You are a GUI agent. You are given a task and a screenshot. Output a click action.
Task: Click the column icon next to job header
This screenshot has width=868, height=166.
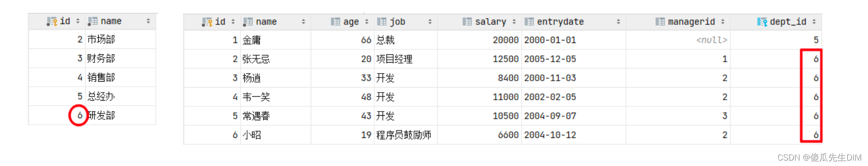click(x=382, y=22)
